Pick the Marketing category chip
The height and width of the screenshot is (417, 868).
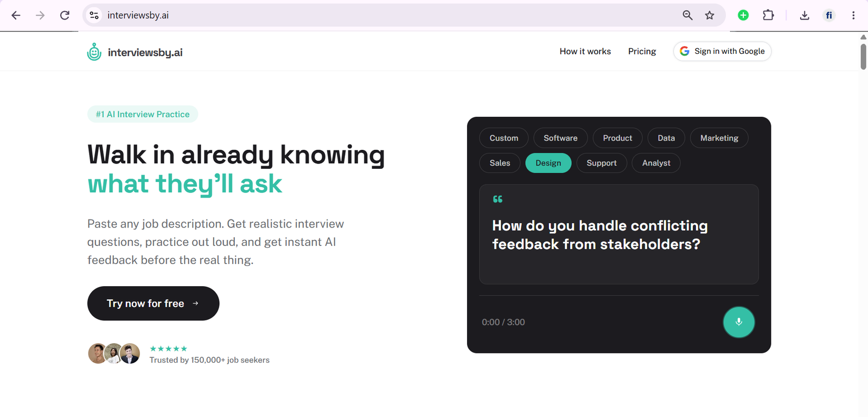719,138
